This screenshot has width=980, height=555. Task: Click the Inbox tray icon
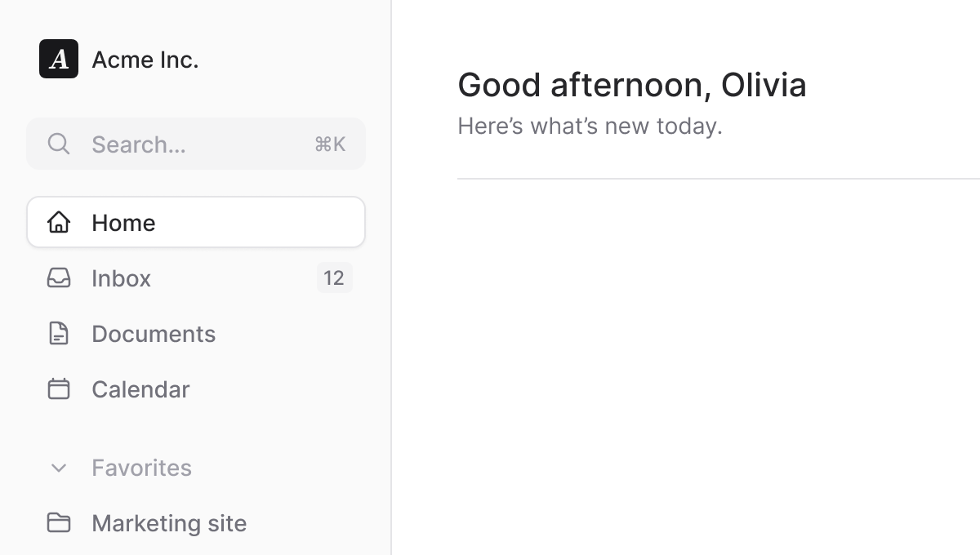pyautogui.click(x=59, y=278)
